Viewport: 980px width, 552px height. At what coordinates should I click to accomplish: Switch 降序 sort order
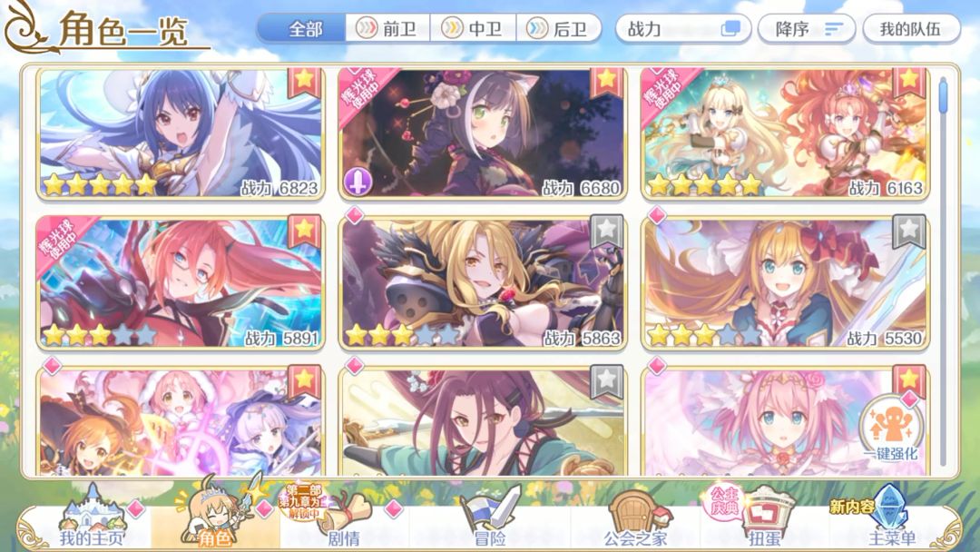pyautogui.click(x=808, y=29)
